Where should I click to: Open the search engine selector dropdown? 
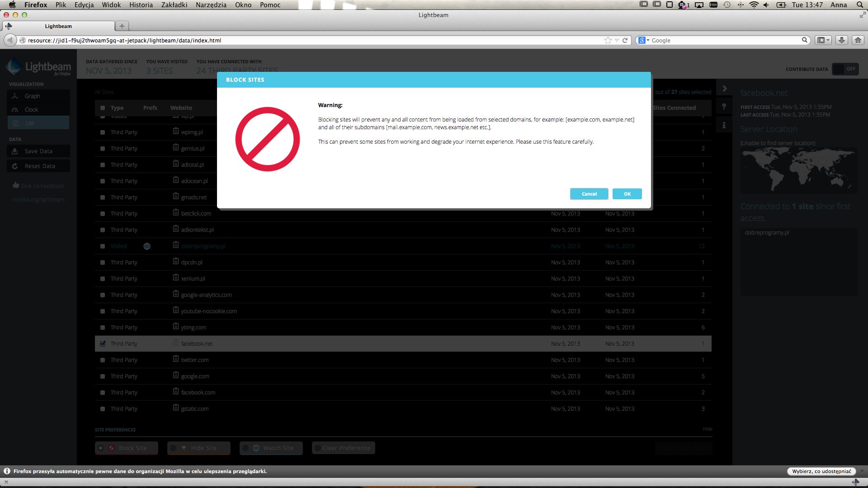[643, 40]
